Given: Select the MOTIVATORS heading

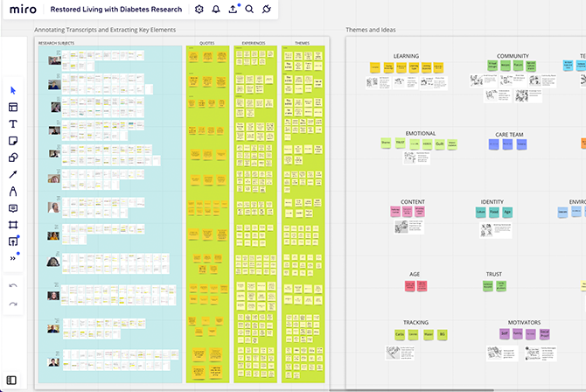Looking at the screenshot, I should [524, 322].
